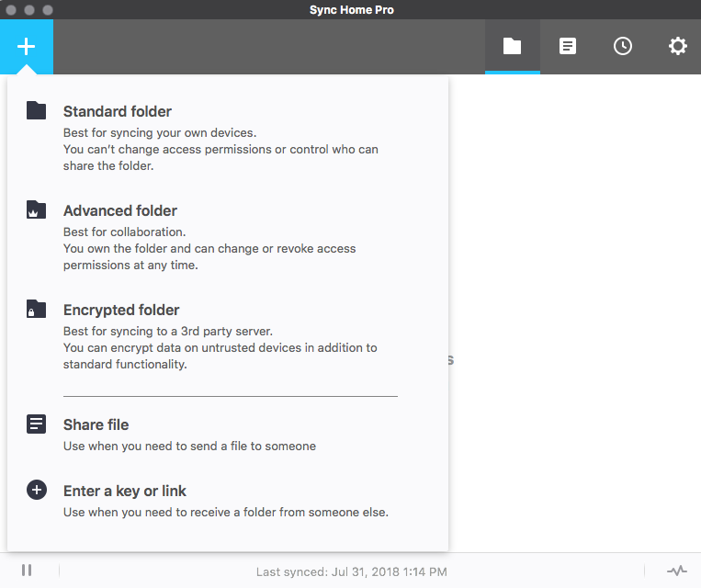Screen dimensions: 701x588
Task: Open the History clock tab
Action: (623, 46)
